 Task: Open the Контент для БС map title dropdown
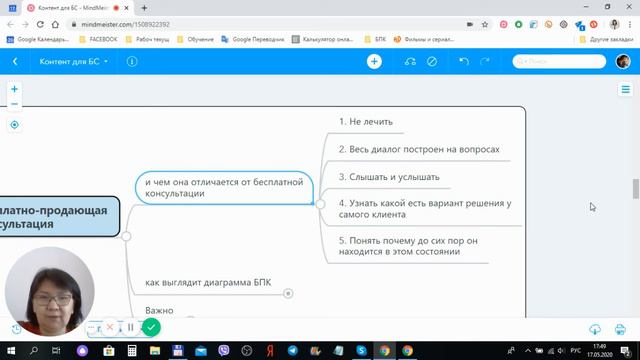pos(74,62)
